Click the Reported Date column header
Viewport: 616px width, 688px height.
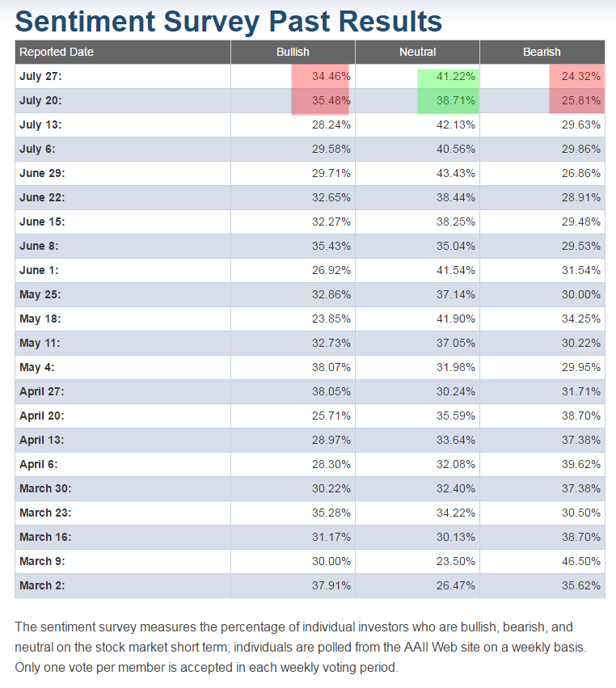pos(57,52)
